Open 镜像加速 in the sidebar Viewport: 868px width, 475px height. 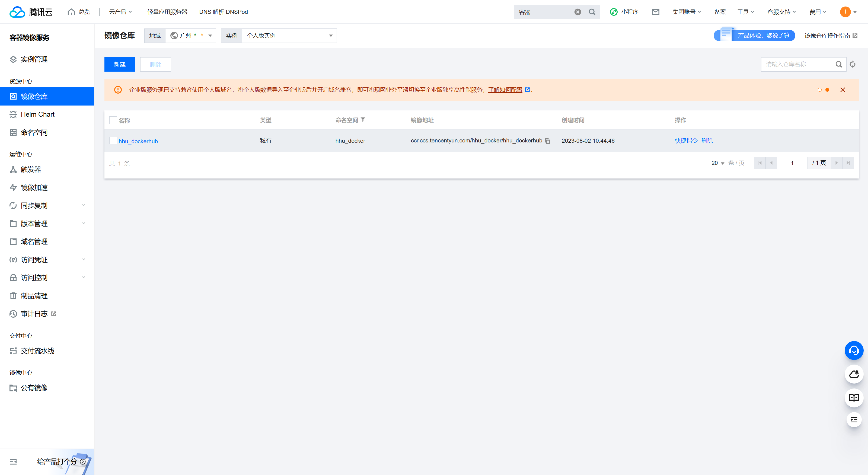(x=47, y=187)
